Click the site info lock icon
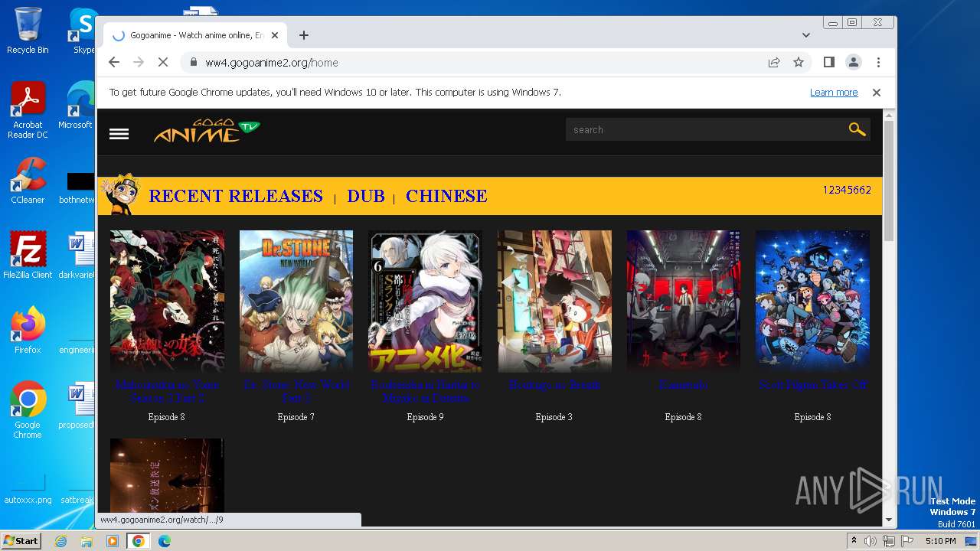This screenshot has height=551, width=980. pyautogui.click(x=193, y=63)
